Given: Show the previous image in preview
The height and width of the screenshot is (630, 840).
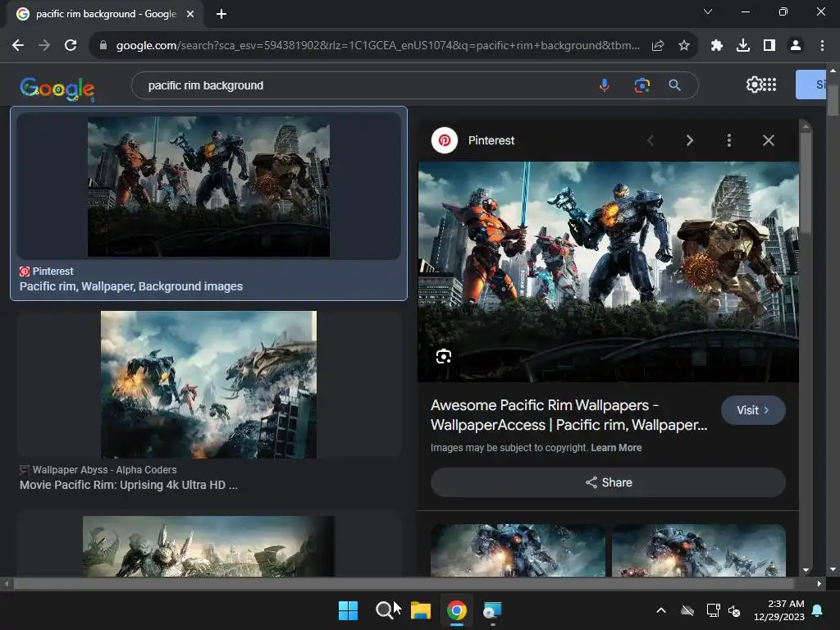Looking at the screenshot, I should pyautogui.click(x=651, y=140).
